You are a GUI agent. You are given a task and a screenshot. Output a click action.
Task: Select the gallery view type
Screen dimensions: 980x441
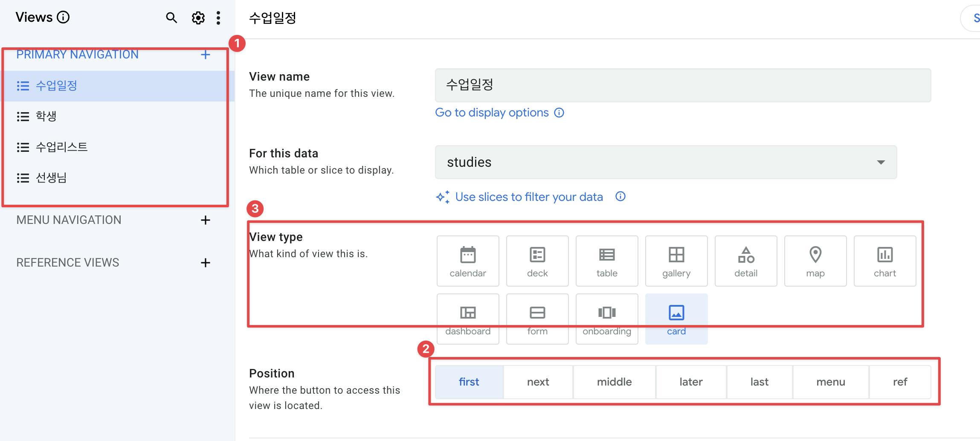tap(676, 261)
